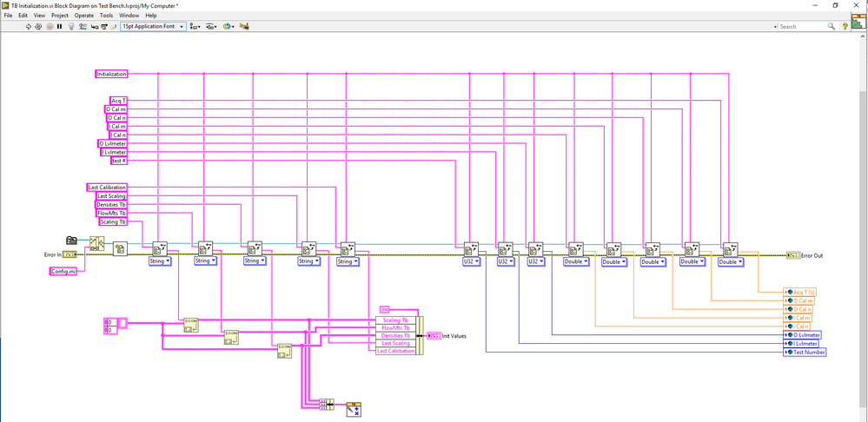
Task: Select the Error In cluster terminal
Action: point(70,254)
